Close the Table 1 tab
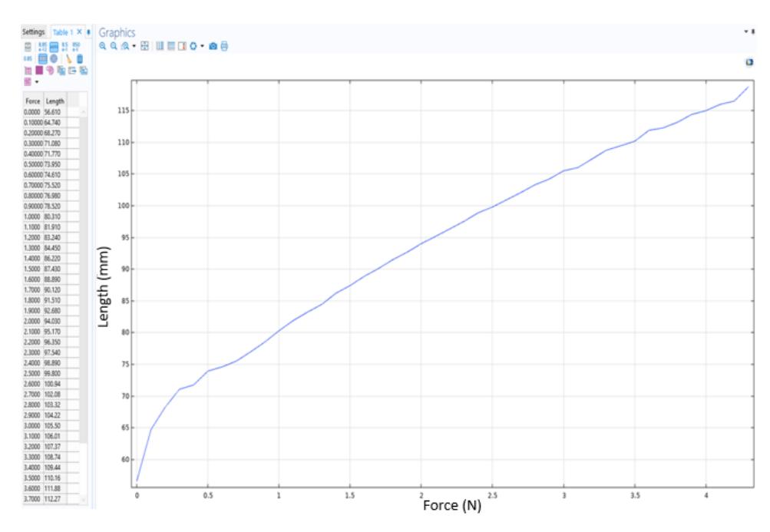Image resolution: width=770 pixels, height=532 pixels. click(x=79, y=32)
